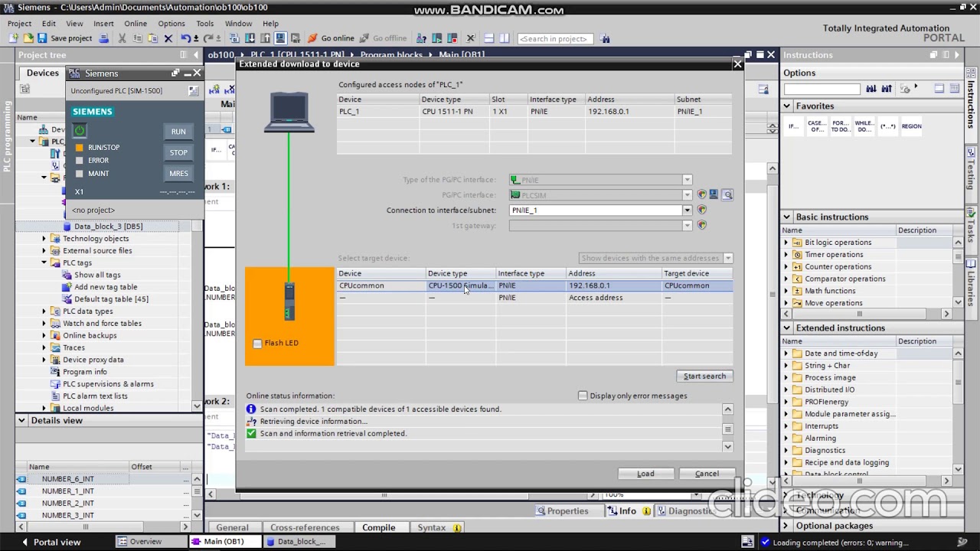Switch to Syntax tab
Screen dimensions: 980x551
(x=439, y=527)
